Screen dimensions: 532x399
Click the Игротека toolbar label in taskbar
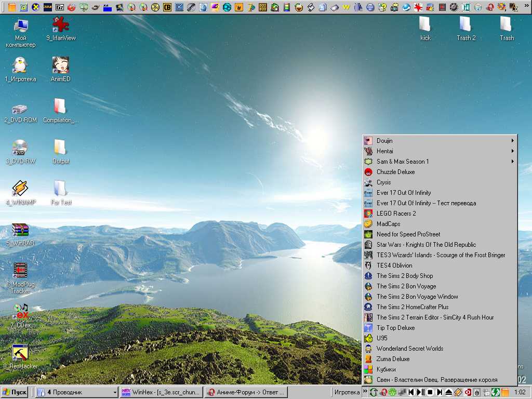347,392
